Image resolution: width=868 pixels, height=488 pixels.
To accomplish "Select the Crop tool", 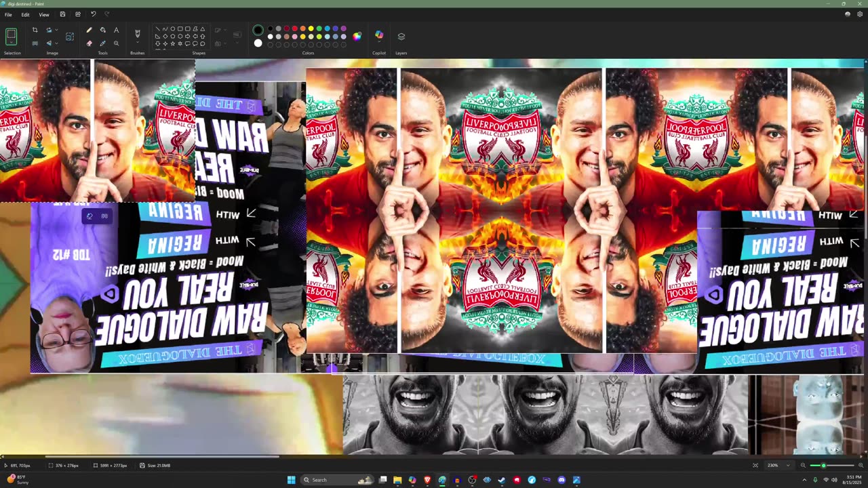I will click(x=35, y=30).
